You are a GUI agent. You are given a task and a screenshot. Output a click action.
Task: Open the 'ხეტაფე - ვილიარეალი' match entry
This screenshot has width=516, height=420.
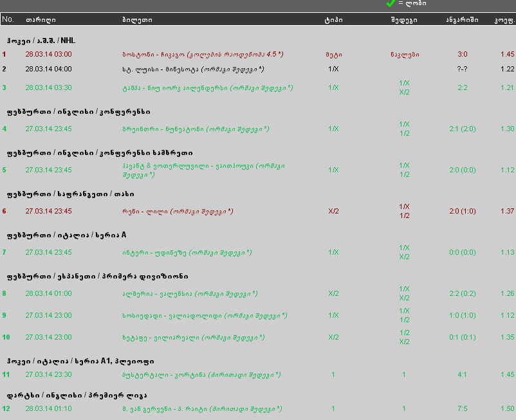[x=194, y=338]
